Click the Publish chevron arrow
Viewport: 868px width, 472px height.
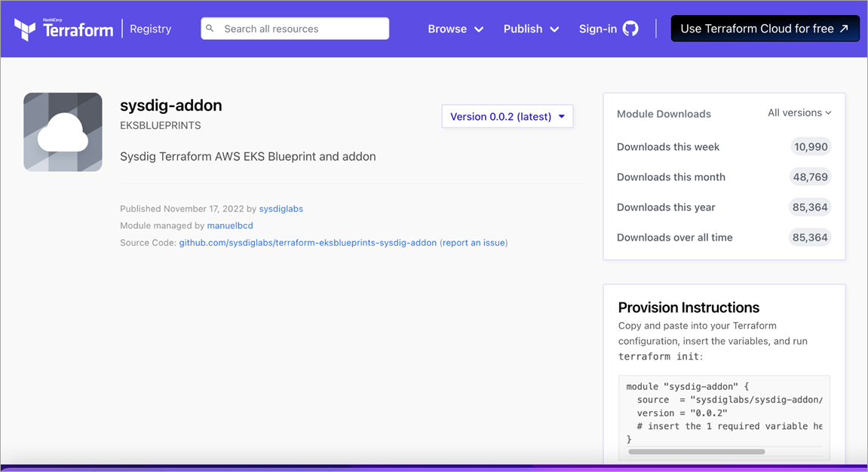click(x=554, y=29)
